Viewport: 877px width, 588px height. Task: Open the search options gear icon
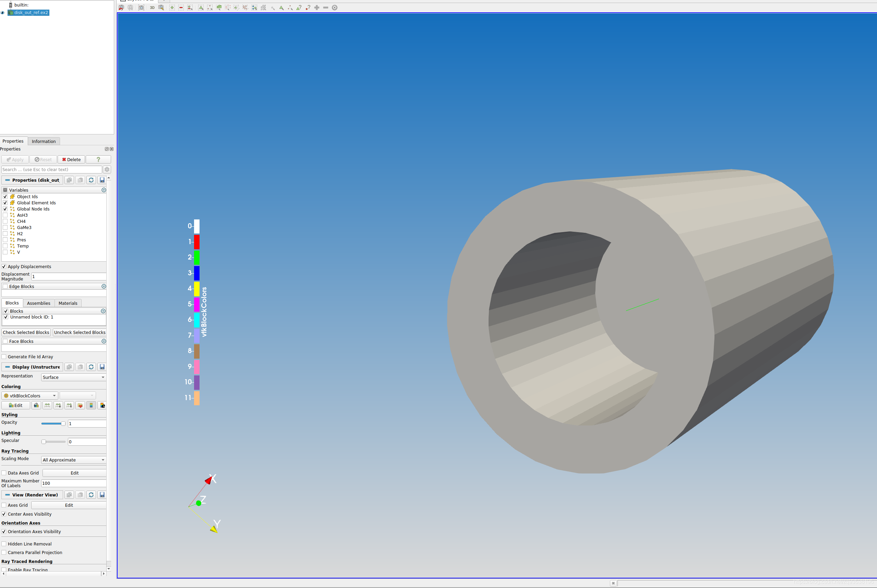(x=107, y=169)
